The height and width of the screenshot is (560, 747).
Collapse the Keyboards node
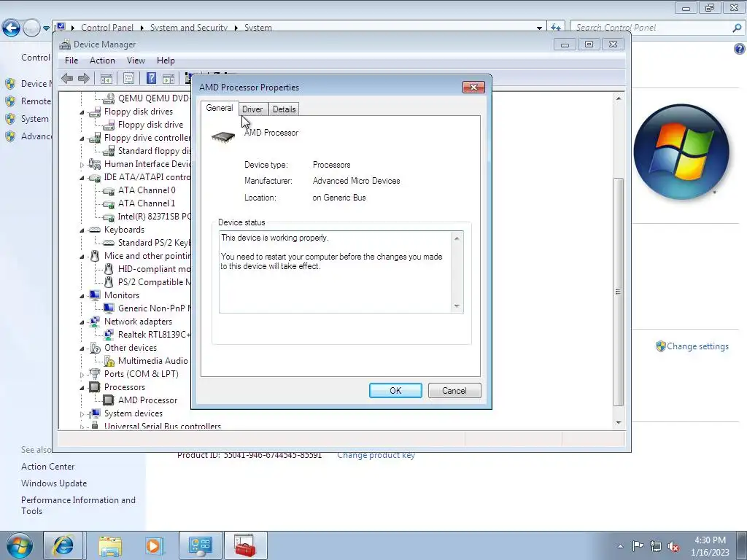point(82,230)
